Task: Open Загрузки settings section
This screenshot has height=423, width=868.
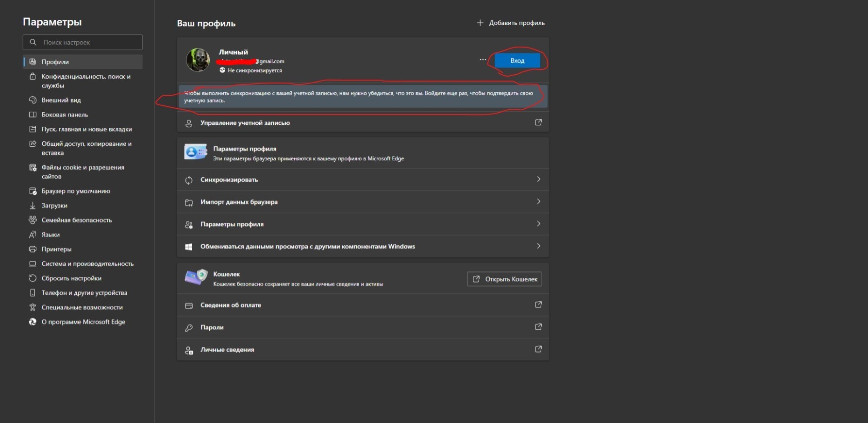Action: tap(83, 205)
